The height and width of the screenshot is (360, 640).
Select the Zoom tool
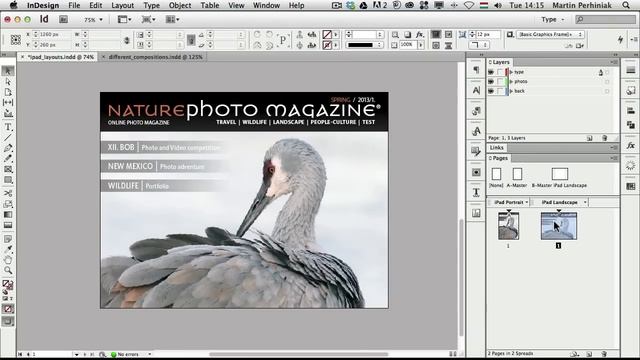click(x=8, y=270)
